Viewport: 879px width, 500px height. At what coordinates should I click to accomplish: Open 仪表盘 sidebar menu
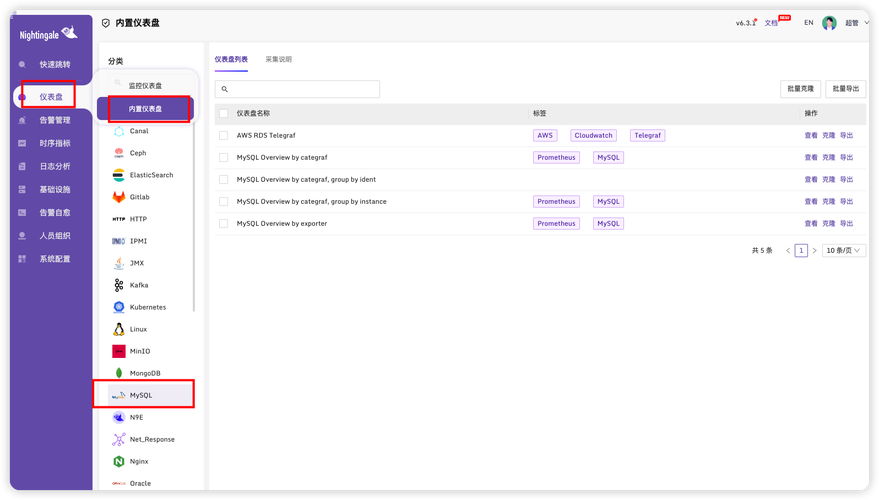(x=50, y=97)
